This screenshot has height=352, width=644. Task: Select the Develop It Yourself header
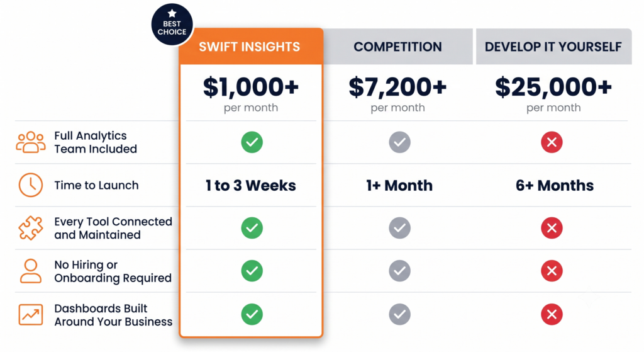click(x=553, y=47)
